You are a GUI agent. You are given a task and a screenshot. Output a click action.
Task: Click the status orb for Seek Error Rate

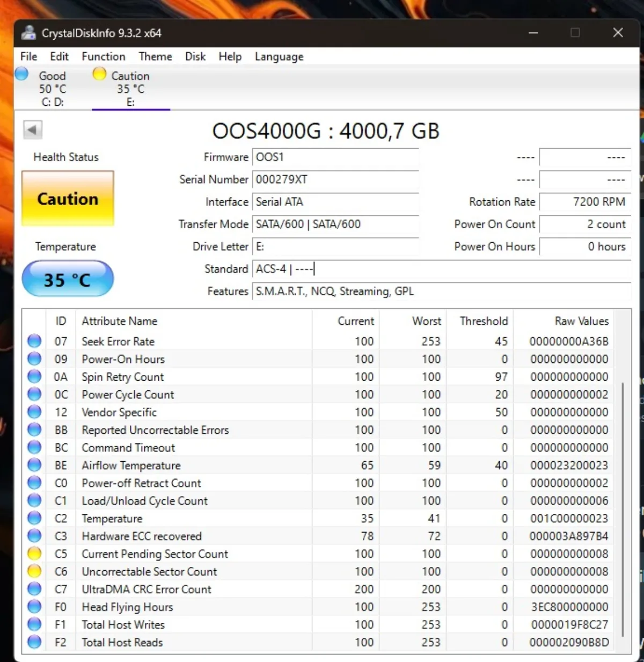pos(34,341)
